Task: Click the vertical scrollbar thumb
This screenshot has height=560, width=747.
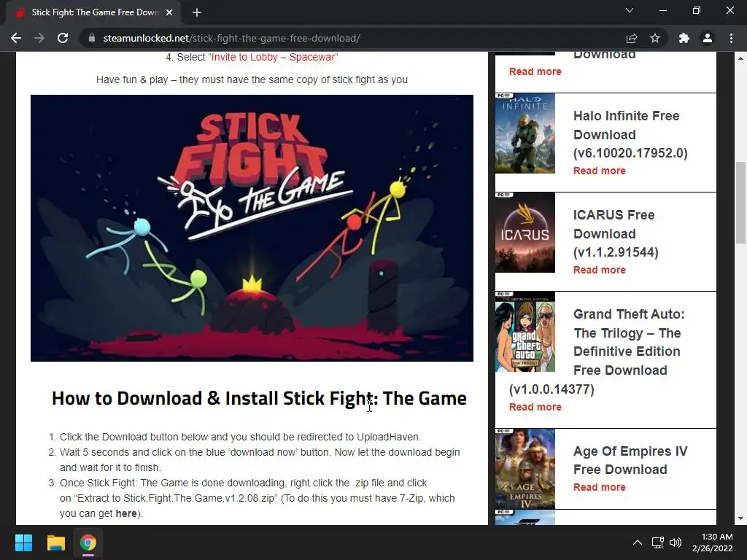Action: point(740,203)
